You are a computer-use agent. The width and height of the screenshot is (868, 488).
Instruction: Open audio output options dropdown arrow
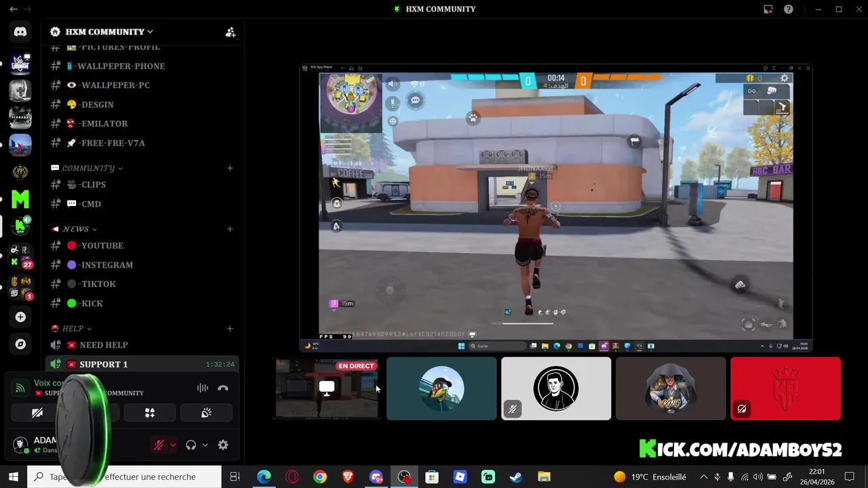click(x=205, y=445)
